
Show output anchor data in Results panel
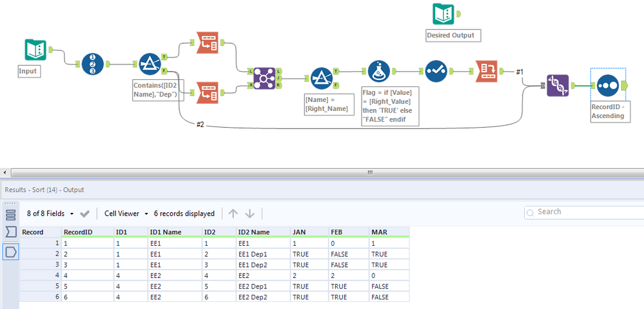(x=11, y=252)
